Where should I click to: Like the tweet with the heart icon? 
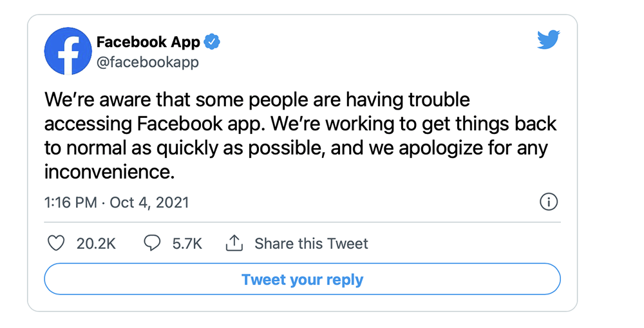click(x=56, y=244)
